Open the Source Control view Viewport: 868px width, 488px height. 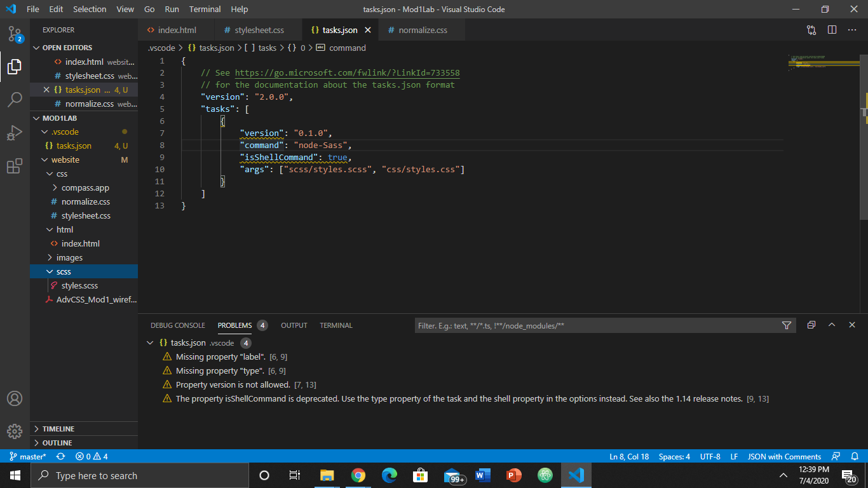[15, 34]
